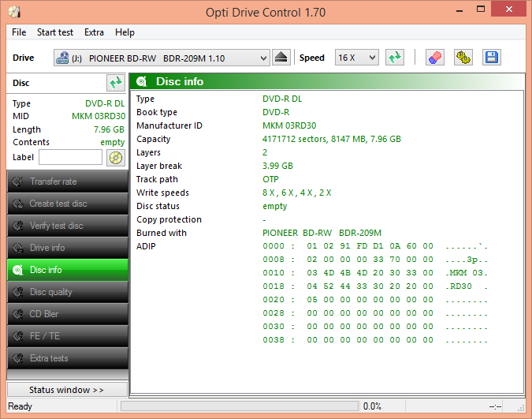Open the Disc quality test

[68, 292]
